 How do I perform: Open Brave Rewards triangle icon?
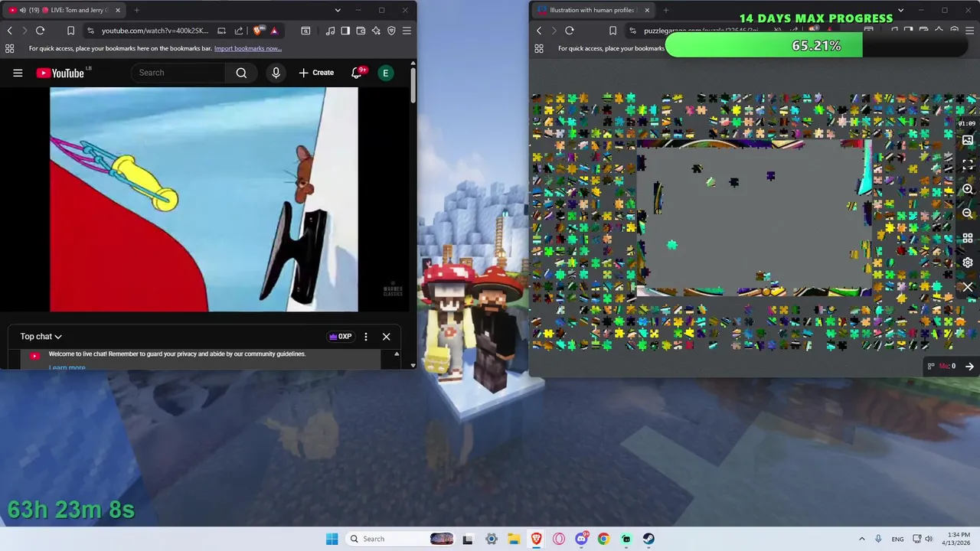pos(274,31)
